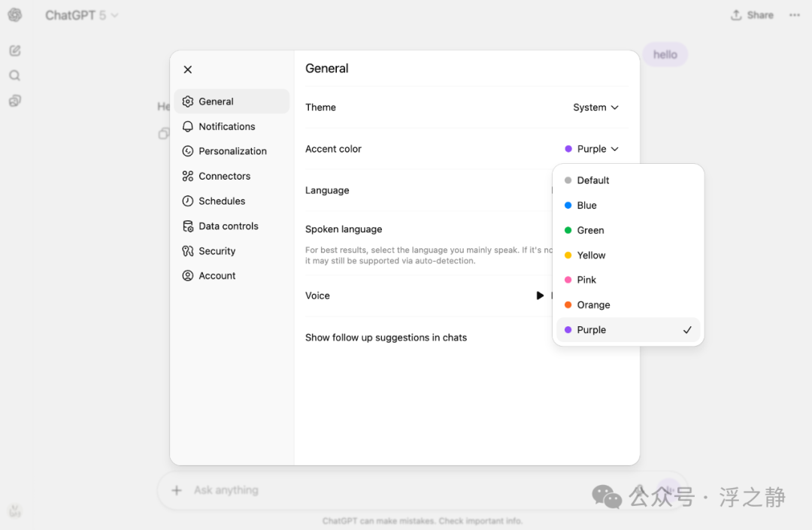Click the three-dot more options icon
The width and height of the screenshot is (812, 530).
click(x=795, y=15)
